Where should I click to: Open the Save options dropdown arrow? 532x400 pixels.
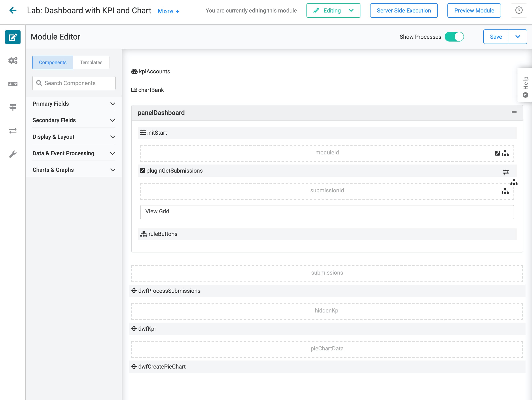[518, 37]
